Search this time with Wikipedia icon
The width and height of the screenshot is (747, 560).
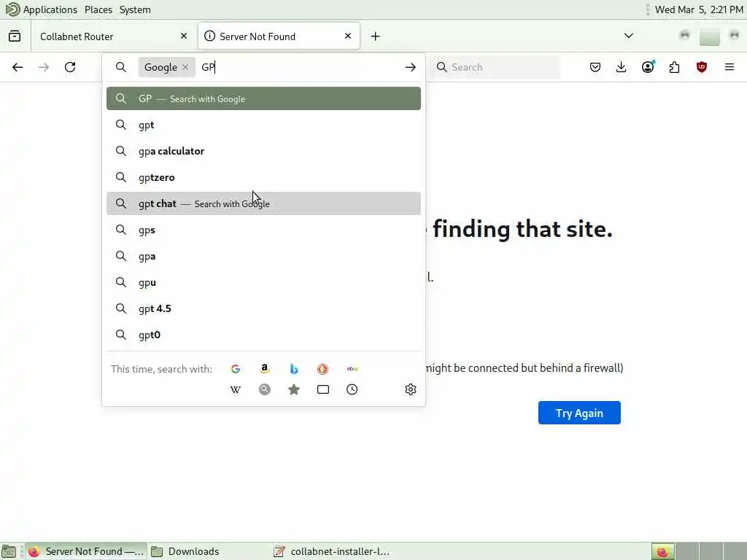pyautogui.click(x=236, y=389)
